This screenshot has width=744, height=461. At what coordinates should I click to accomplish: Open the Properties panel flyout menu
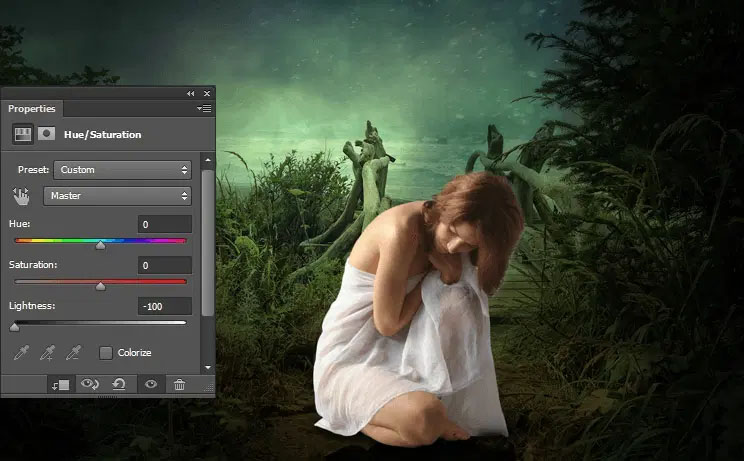coord(204,109)
